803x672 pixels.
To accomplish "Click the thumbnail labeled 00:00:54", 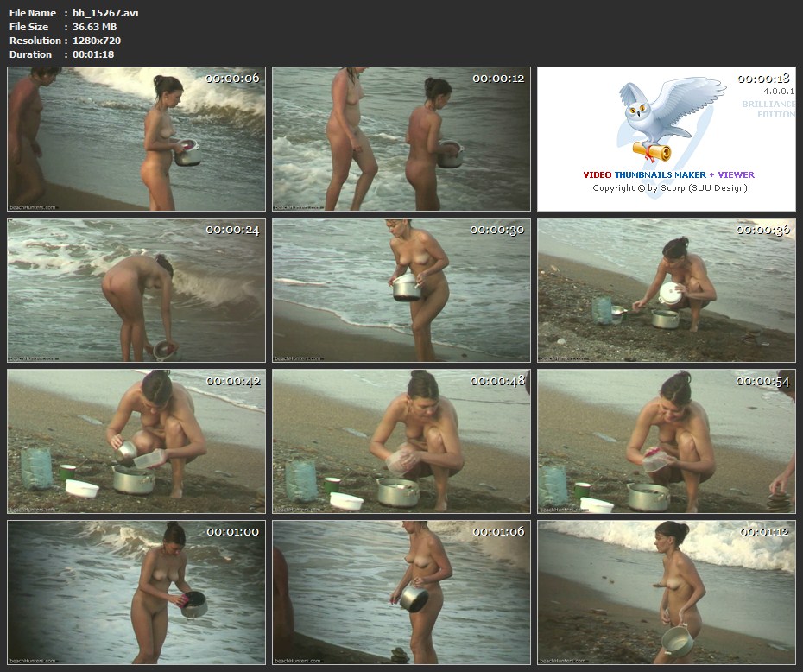I will (x=666, y=441).
